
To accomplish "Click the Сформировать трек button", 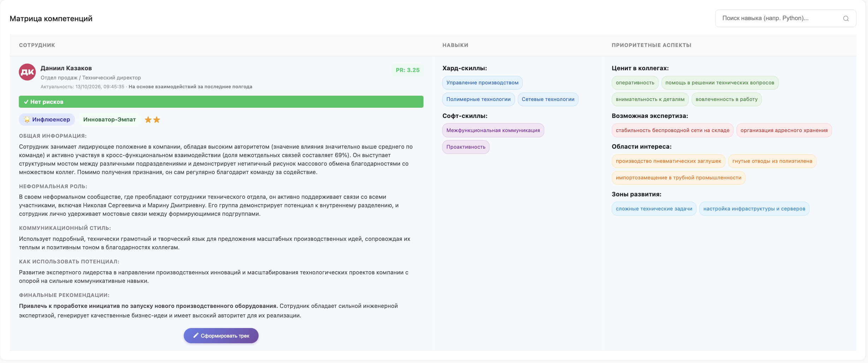I will click(221, 335).
